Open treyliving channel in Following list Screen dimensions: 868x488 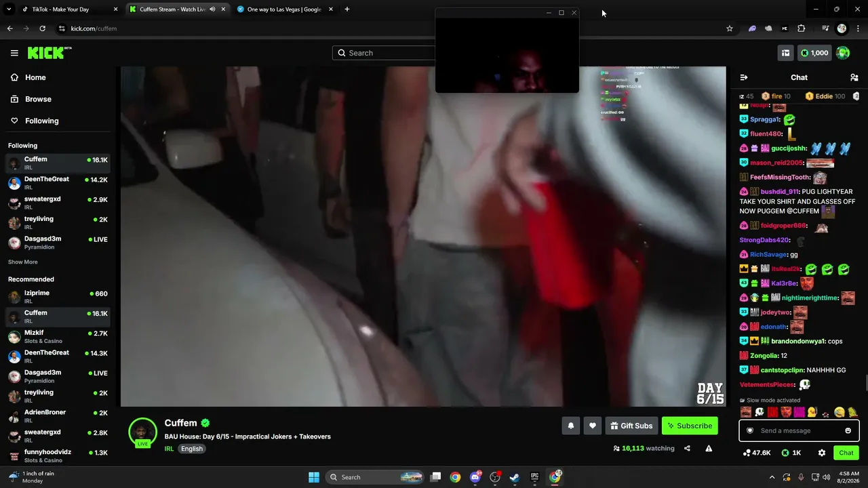coord(58,222)
